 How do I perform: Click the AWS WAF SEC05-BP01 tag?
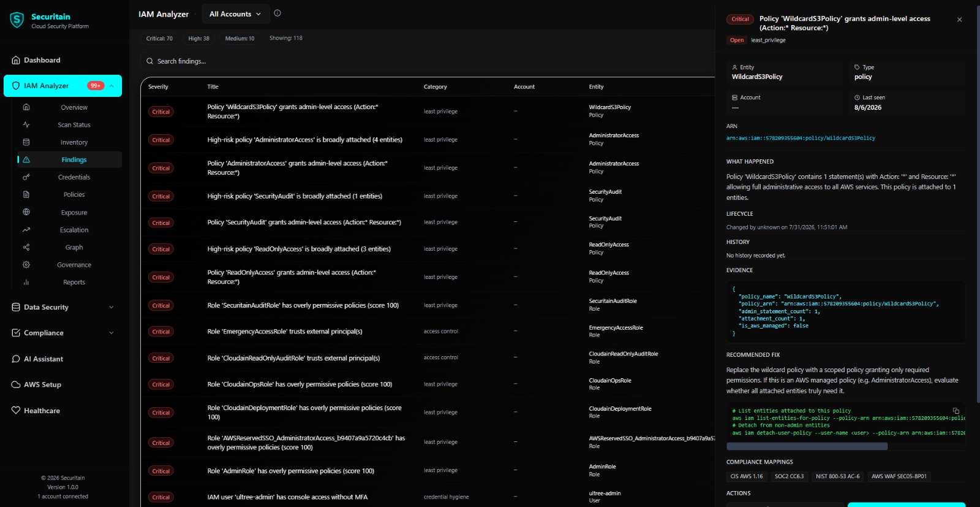point(899,476)
